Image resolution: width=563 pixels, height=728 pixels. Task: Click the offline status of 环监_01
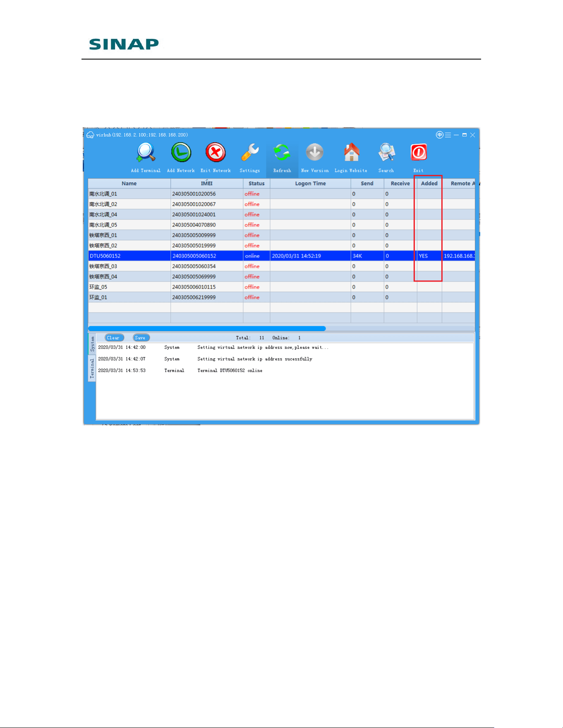click(252, 297)
